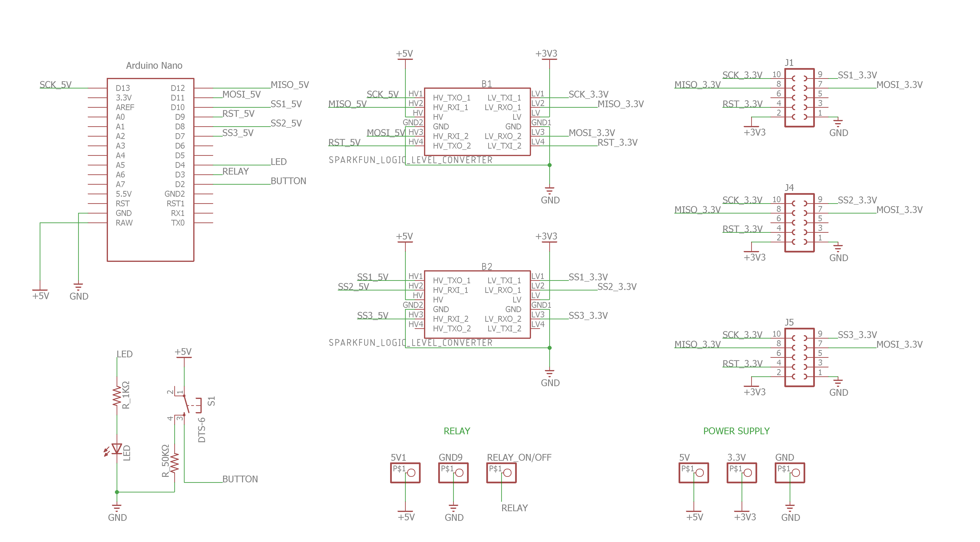
Task: Select the R_50KΩ resistor symbol
Action: [175, 463]
